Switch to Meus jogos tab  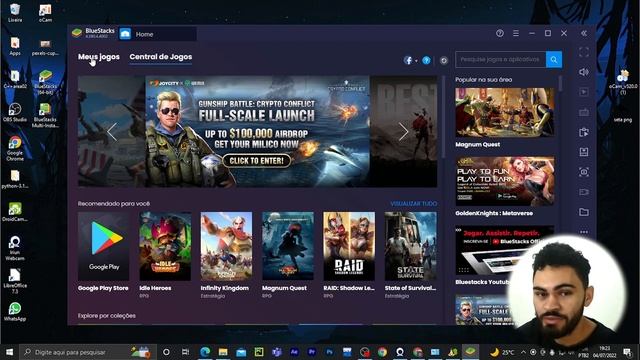coord(99,57)
